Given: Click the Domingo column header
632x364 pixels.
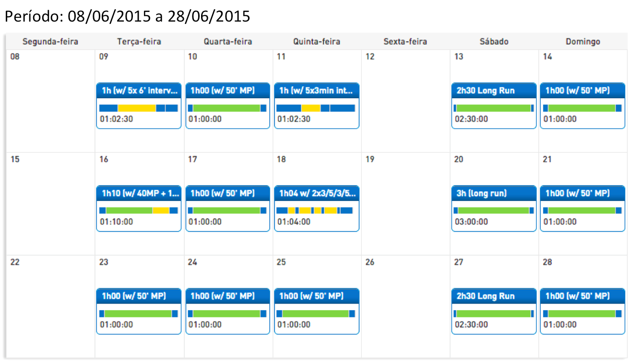Looking at the screenshot, I should pyautogui.click(x=583, y=42).
